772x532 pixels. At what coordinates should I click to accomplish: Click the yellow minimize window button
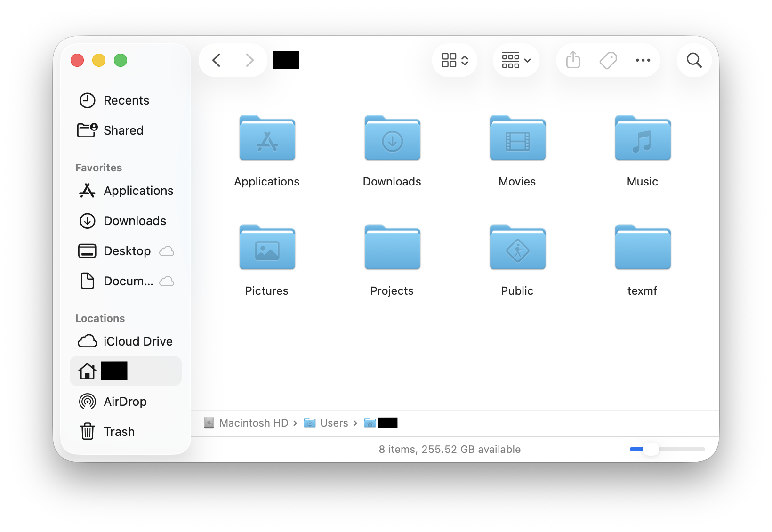(99, 60)
